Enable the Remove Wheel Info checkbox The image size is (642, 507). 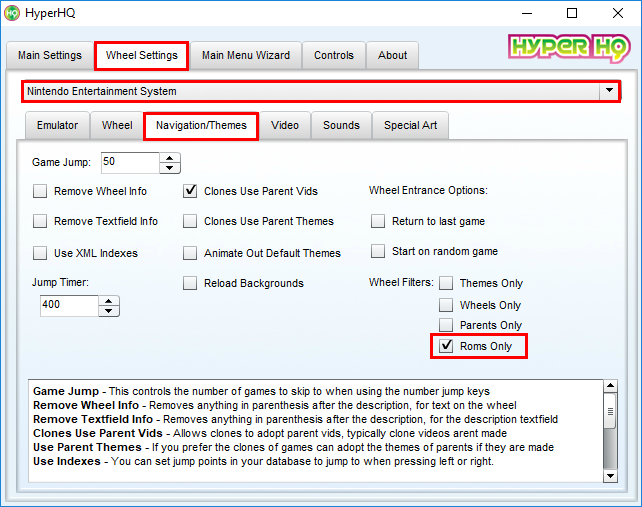(x=41, y=191)
